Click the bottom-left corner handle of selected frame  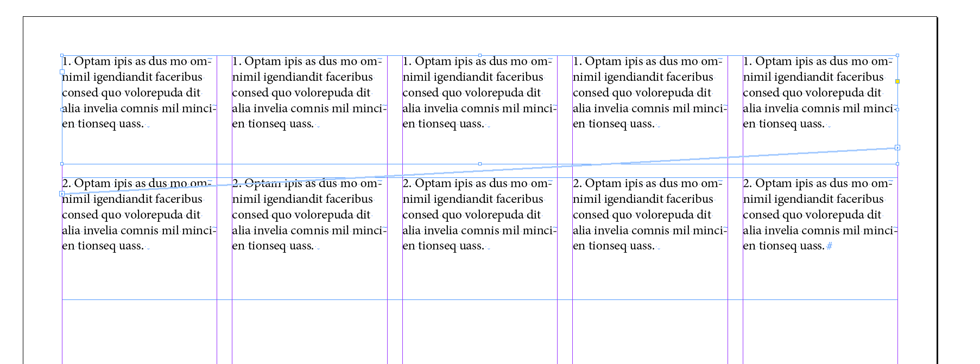[62, 164]
